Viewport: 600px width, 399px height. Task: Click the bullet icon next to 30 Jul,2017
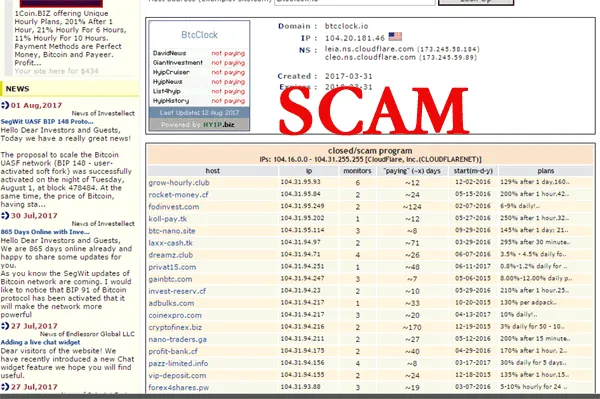click(5, 216)
